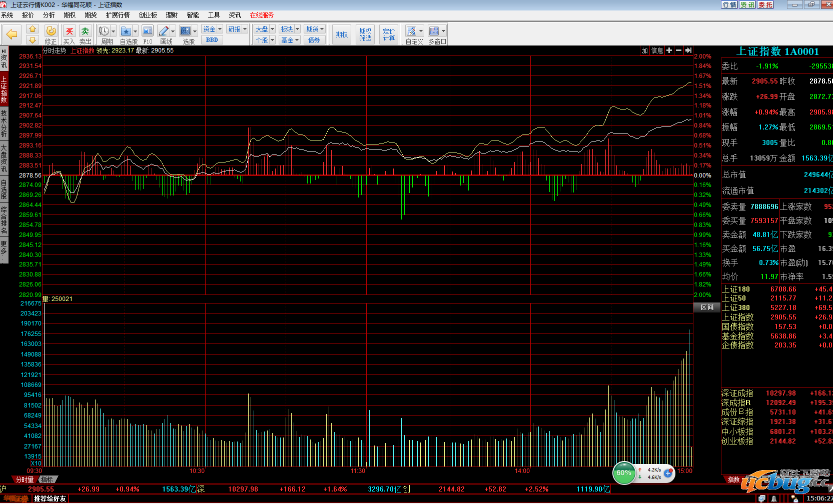This screenshot has height=504, width=833.
Task: Click the plus zoom-in icon on chart
Action: click(669, 50)
